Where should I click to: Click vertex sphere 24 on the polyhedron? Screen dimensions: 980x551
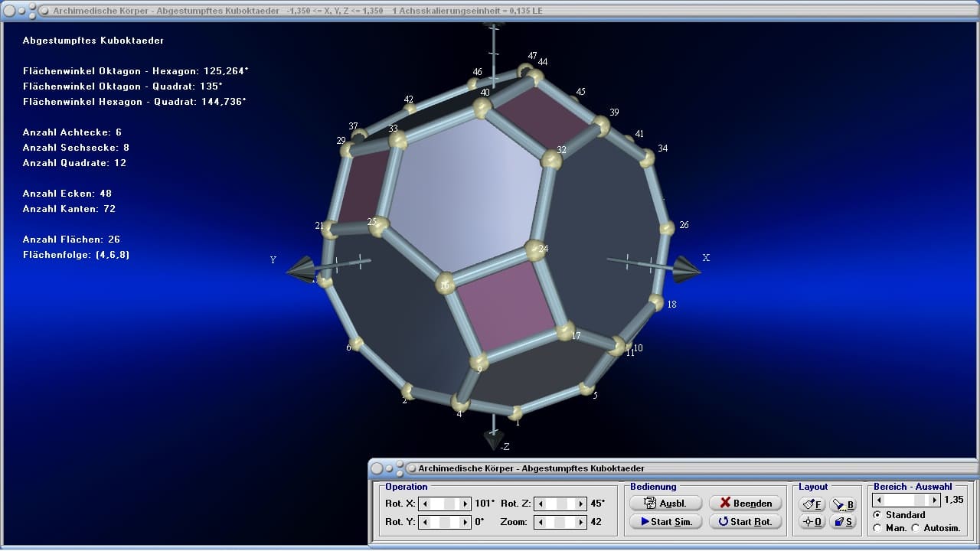tap(534, 249)
